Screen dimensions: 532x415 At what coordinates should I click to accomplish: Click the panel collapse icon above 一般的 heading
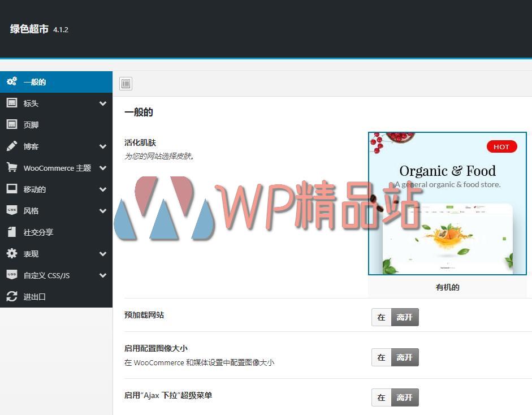pyautogui.click(x=126, y=83)
